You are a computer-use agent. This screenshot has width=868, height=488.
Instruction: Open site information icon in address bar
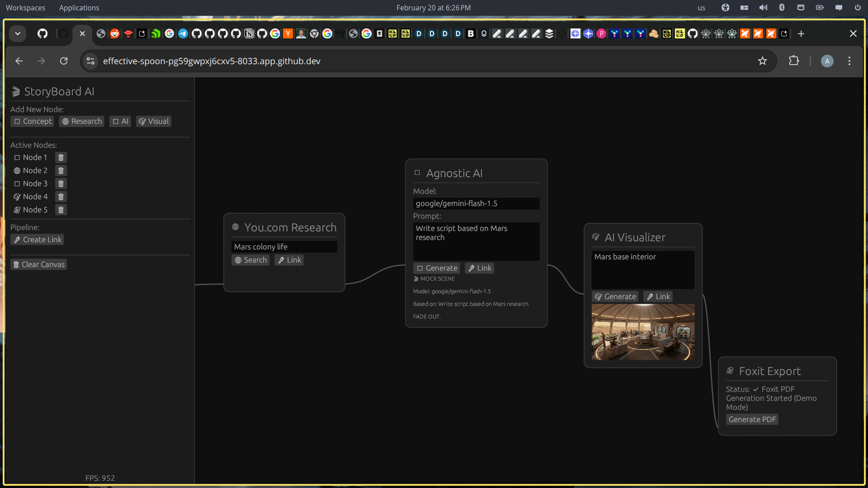[90, 61]
